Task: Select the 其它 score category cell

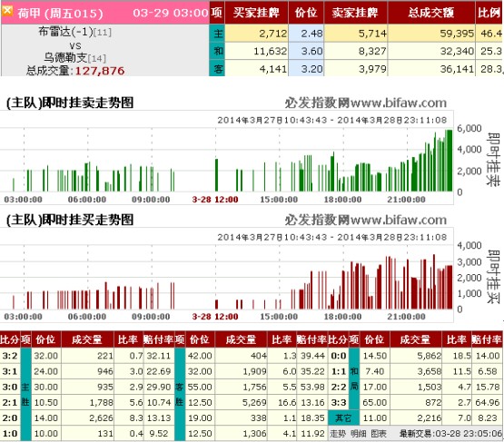Action: pyautogui.click(x=343, y=417)
